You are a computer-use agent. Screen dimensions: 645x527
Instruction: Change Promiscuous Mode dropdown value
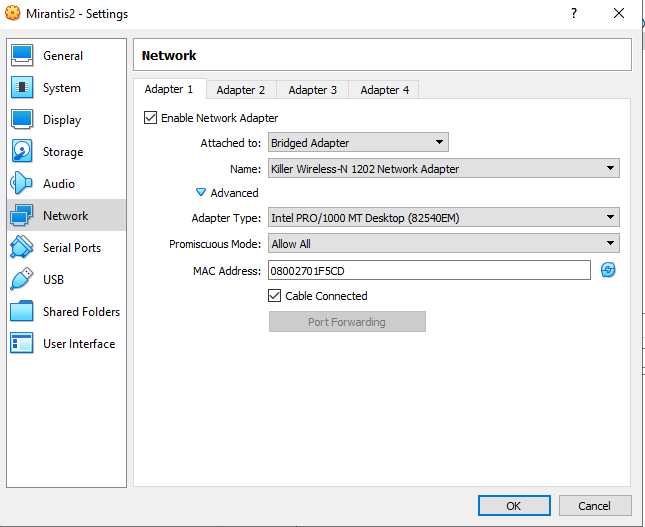(443, 244)
